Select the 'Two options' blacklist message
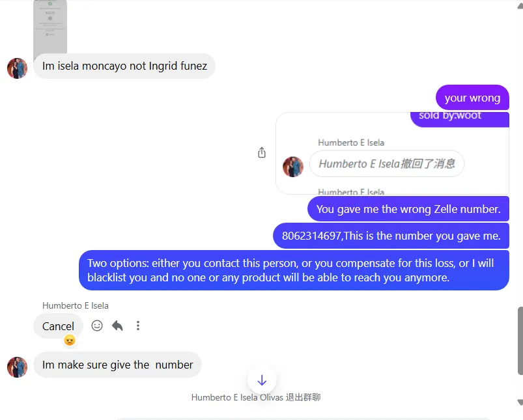Image resolution: width=523 pixels, height=420 pixels. (294, 270)
